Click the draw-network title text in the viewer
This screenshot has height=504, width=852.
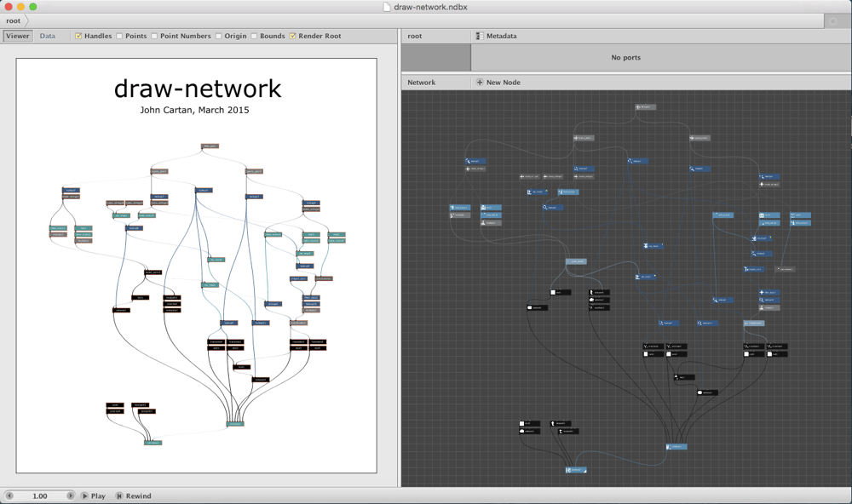click(198, 89)
